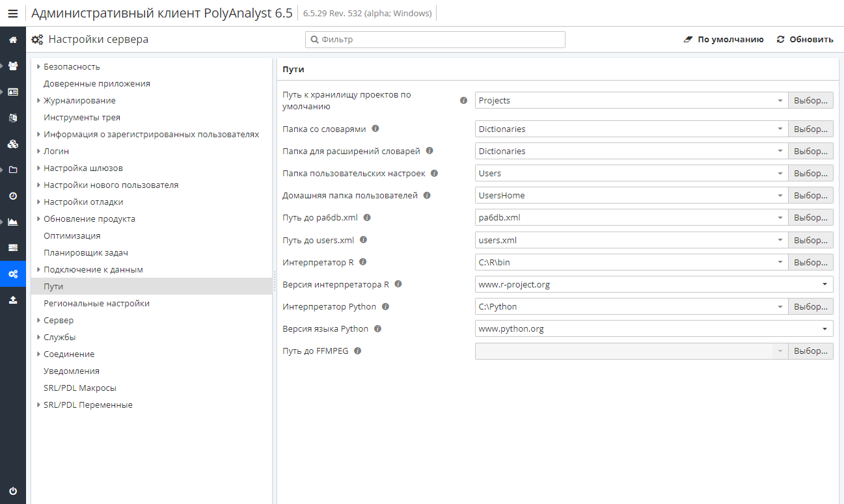The image size is (844, 504).
Task: Open the users group sidebar icon
Action: [12, 66]
